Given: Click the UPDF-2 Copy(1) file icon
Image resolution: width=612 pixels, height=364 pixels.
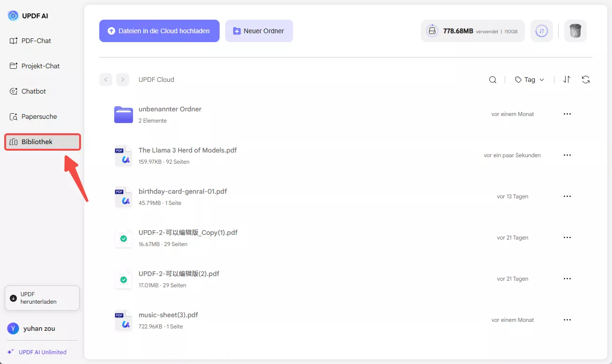Looking at the screenshot, I should tap(124, 238).
